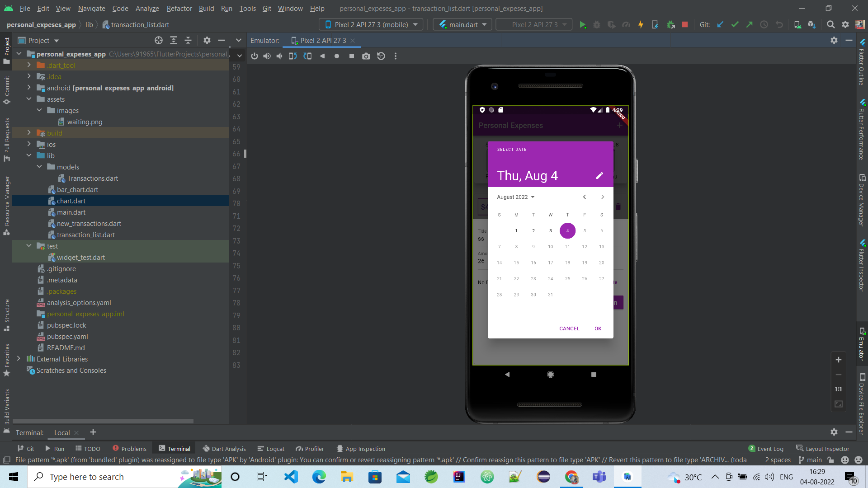This screenshot has height=488, width=868.
Task: Click CANCEL in the date picker
Action: (x=569, y=328)
